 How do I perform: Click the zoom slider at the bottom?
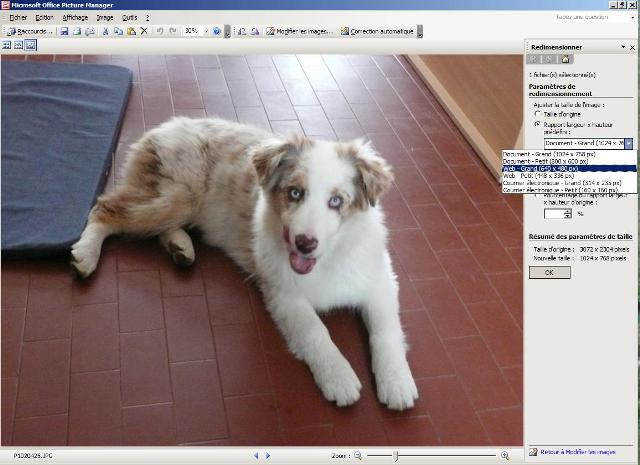click(396, 456)
